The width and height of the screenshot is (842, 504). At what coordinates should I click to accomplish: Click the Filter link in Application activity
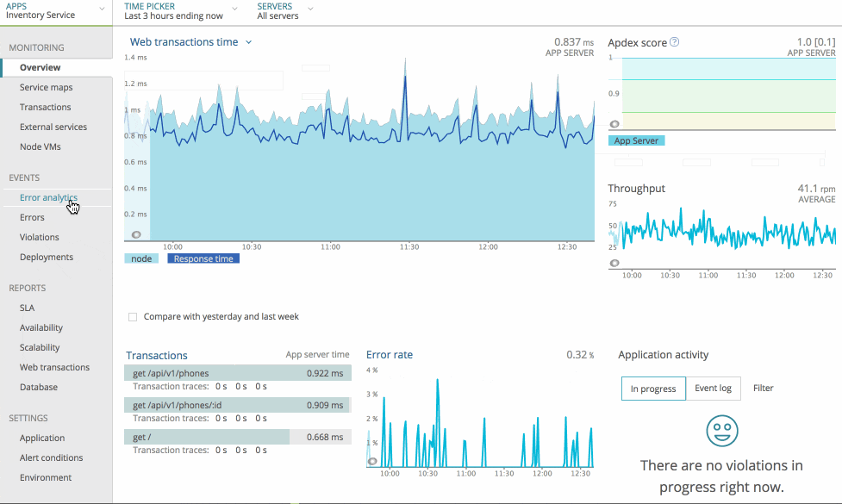[763, 388]
